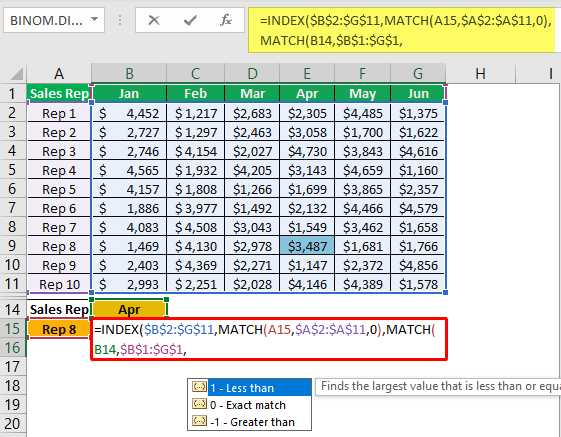561x437 pixels.
Task: Open Insert Function fx dialog
Action: point(226,20)
